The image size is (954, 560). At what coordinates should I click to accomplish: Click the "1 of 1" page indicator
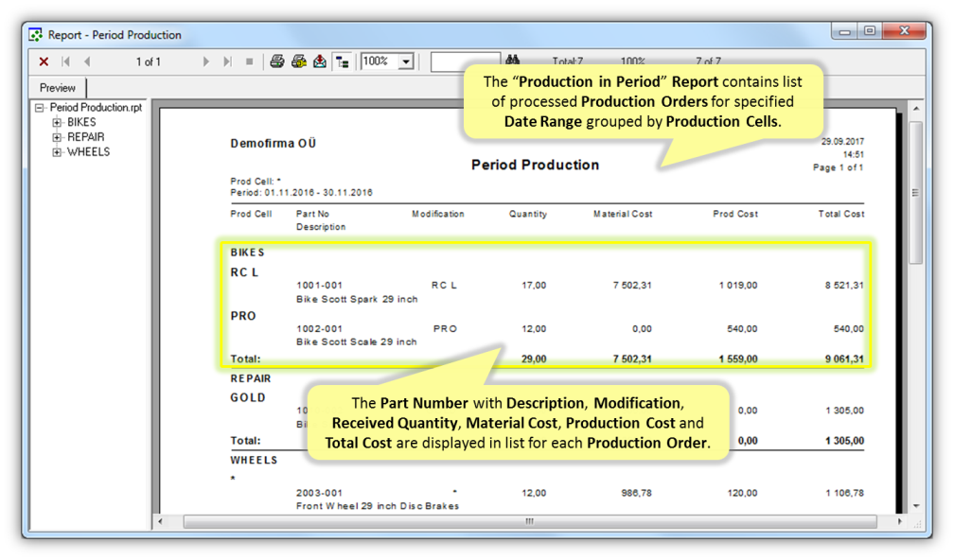(x=149, y=62)
